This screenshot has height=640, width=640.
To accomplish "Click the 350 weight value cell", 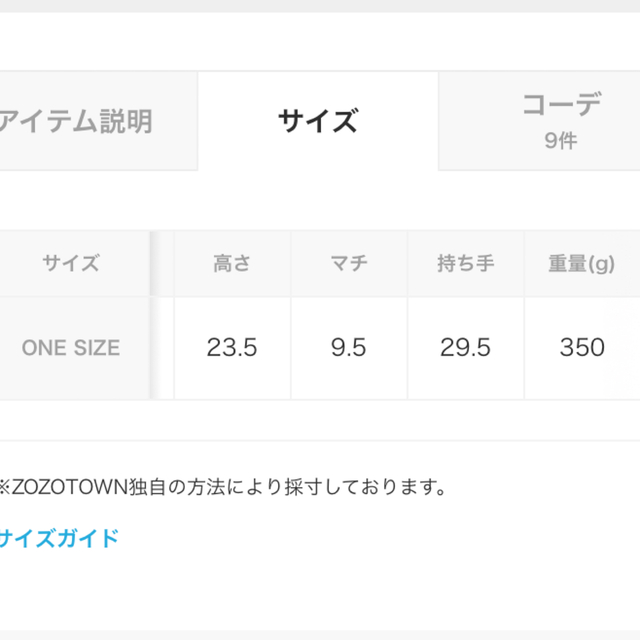I will click(x=582, y=348).
